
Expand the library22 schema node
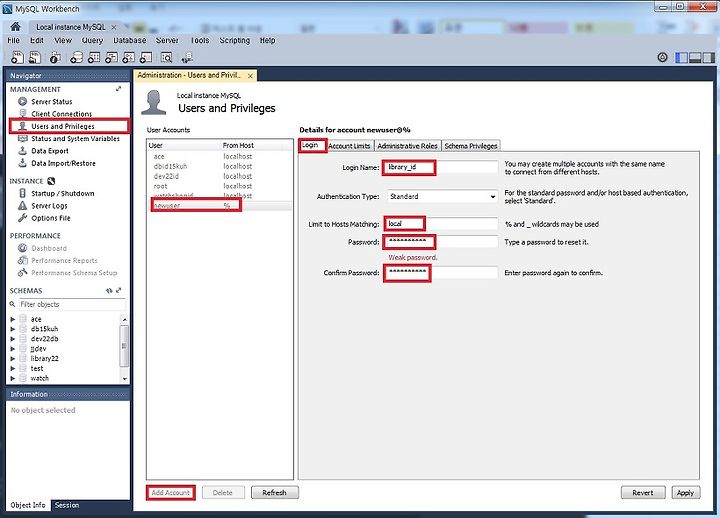point(13,359)
